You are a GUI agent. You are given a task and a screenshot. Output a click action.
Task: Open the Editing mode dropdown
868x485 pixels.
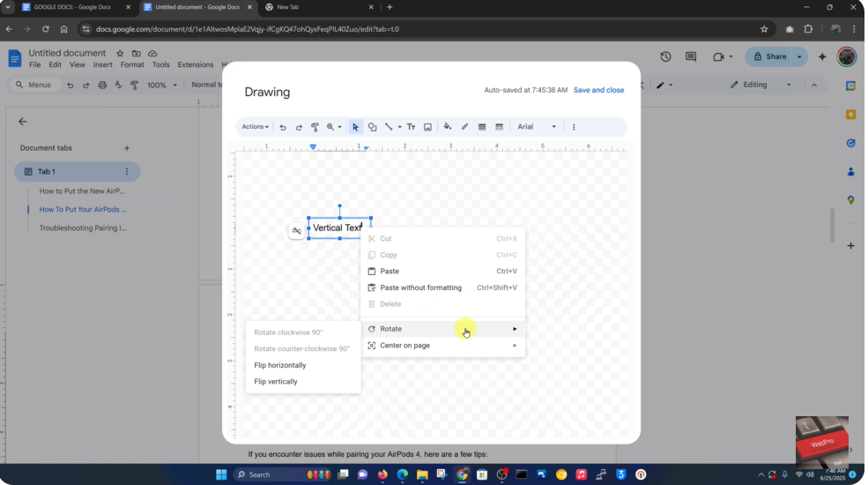click(x=761, y=85)
